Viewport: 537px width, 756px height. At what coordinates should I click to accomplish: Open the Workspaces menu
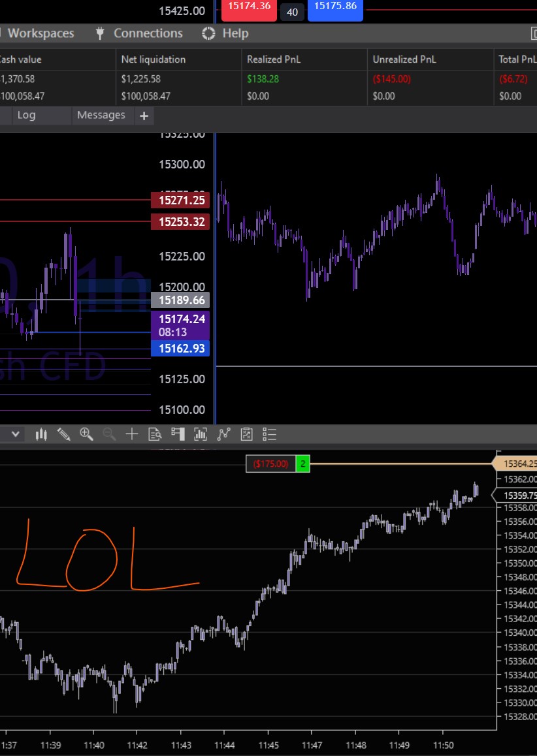click(x=41, y=33)
